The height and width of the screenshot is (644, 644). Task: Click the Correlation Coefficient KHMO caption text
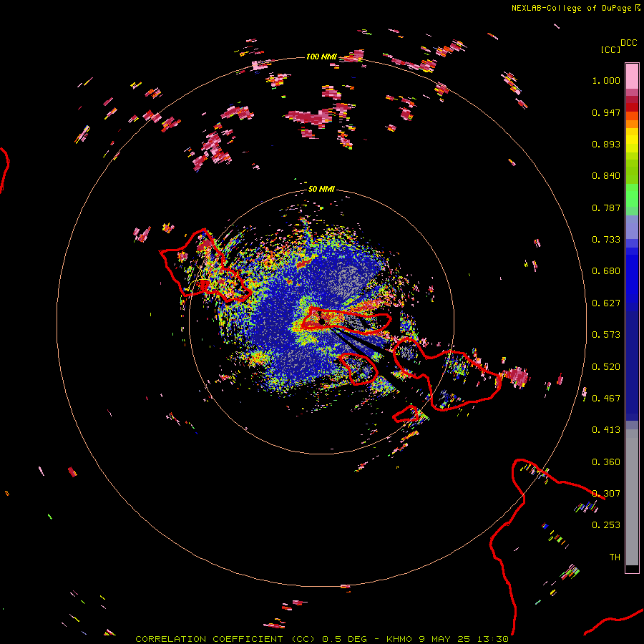tap(322, 639)
